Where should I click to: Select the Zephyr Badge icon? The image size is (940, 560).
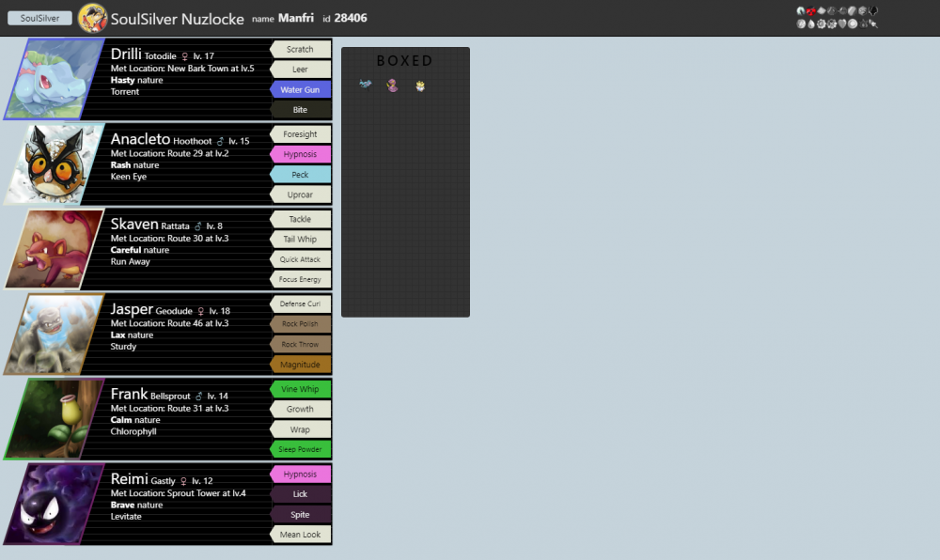[x=800, y=10]
